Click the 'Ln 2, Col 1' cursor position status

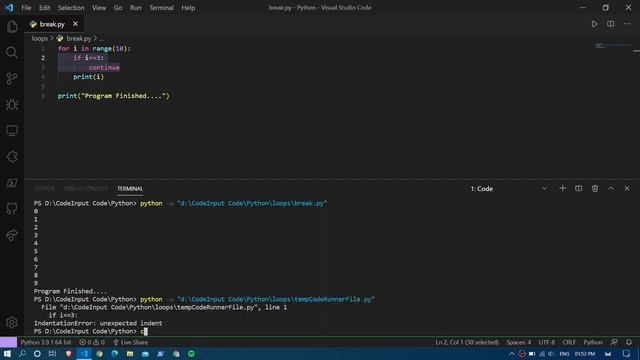tap(467, 342)
